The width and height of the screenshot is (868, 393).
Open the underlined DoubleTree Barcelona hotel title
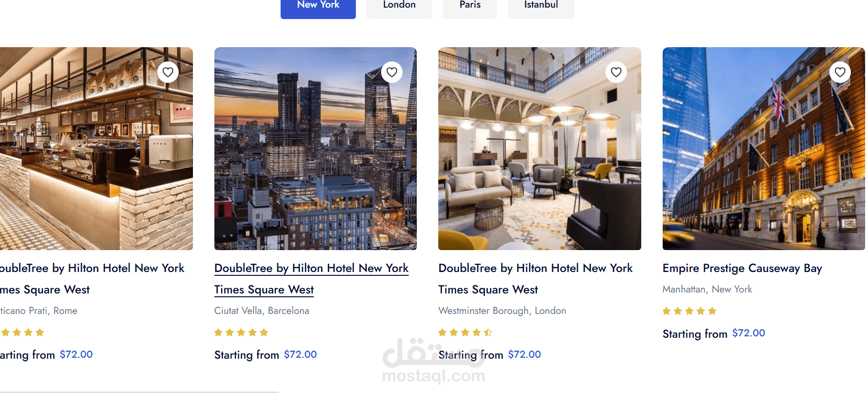(x=312, y=279)
